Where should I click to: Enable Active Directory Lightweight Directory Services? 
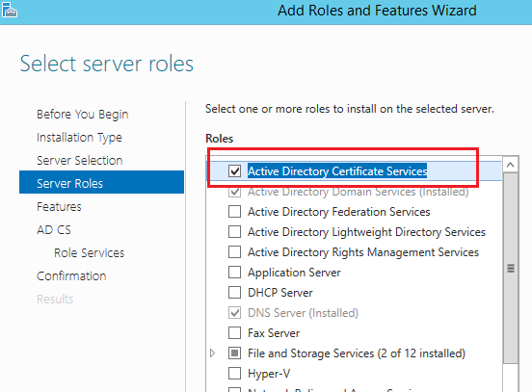[234, 232]
